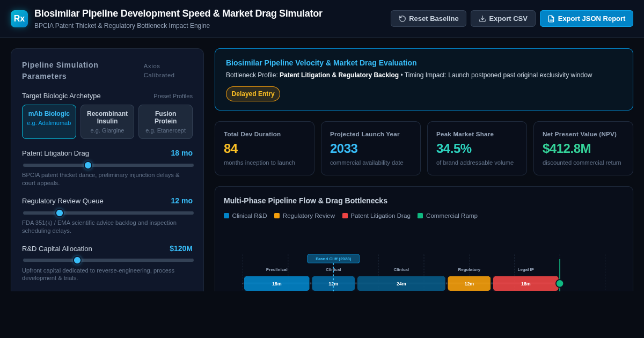Click the Commercial Ramp legend swatch
Viewport: 644px width, 338px height.
click(420, 216)
